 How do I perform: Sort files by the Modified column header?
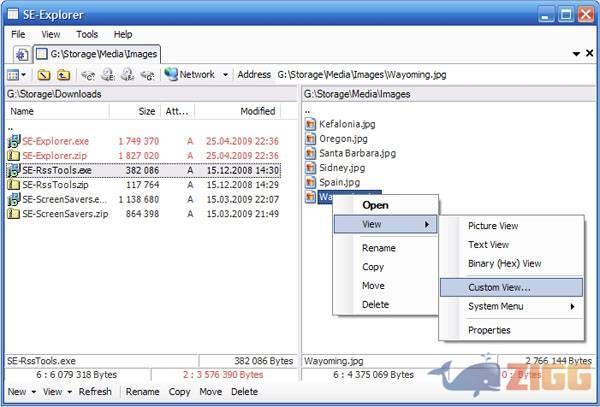tap(257, 111)
